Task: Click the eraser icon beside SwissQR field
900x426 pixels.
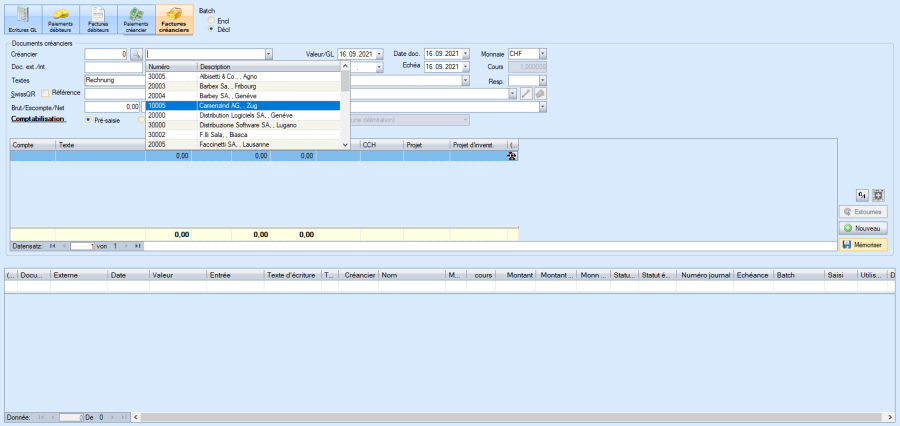Action: 540,93
